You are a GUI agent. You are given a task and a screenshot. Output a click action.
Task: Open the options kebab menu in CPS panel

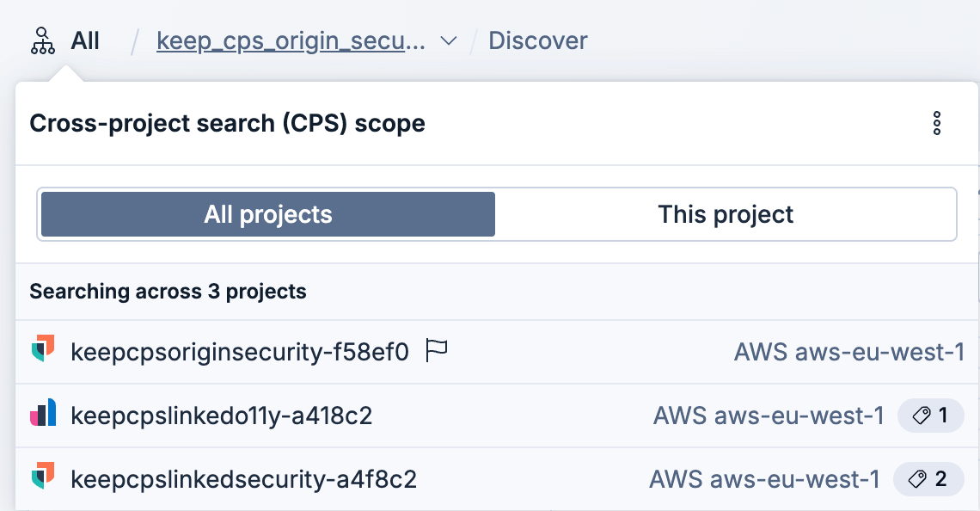937,123
